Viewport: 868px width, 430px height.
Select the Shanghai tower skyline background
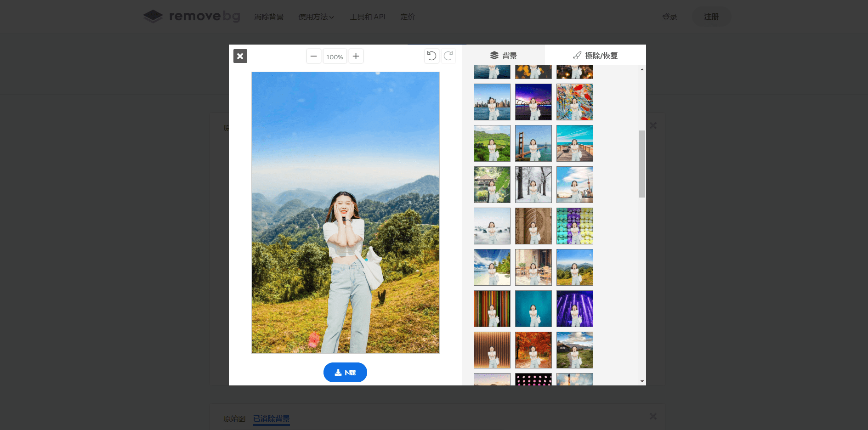point(575,185)
